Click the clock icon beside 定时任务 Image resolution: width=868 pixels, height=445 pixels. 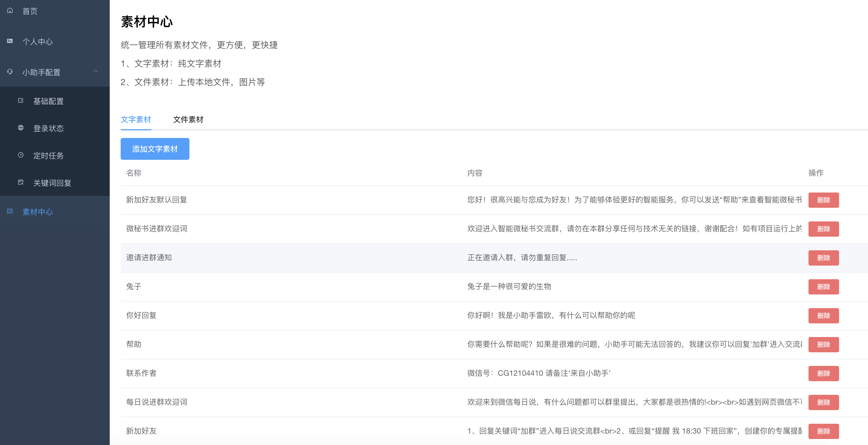[20, 155]
